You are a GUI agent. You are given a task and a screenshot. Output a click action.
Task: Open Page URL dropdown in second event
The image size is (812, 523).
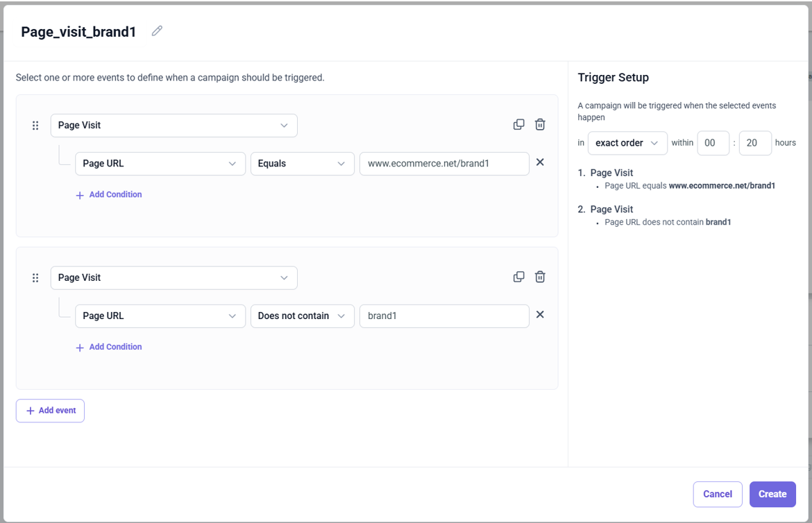click(160, 316)
